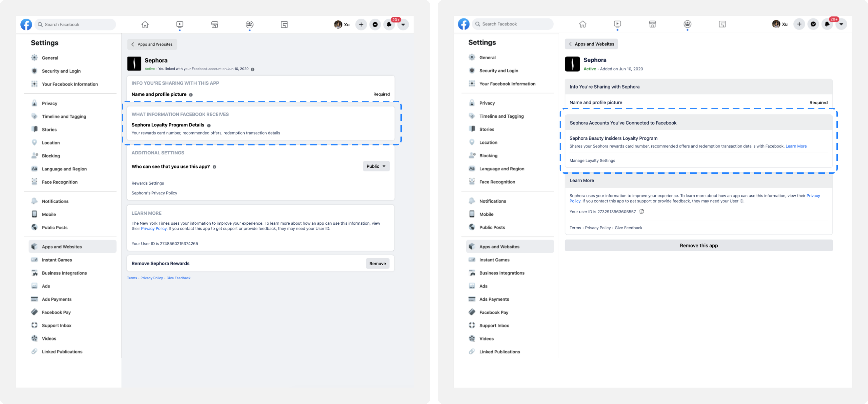
Task: Select Face Recognition in right panel's settings sidebar
Action: [x=497, y=182]
